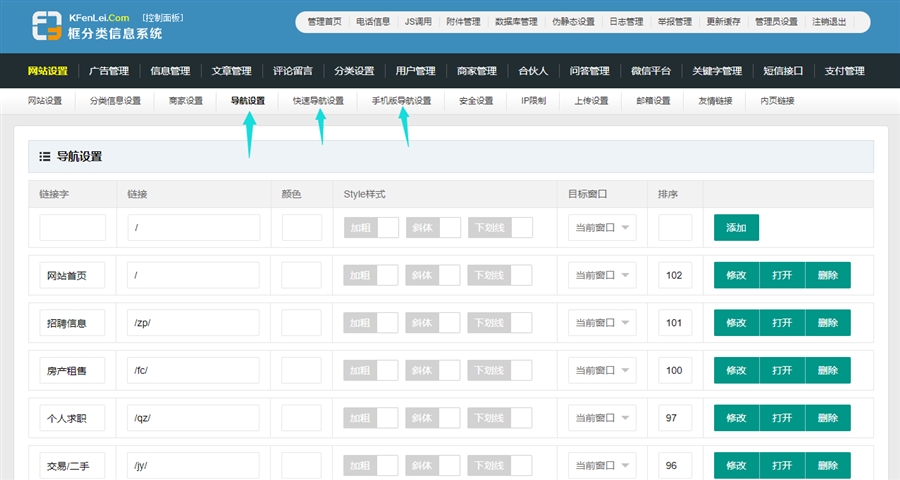
Task: Toggle 下划线 underline switch for 房产租售 row
Action: coord(499,371)
